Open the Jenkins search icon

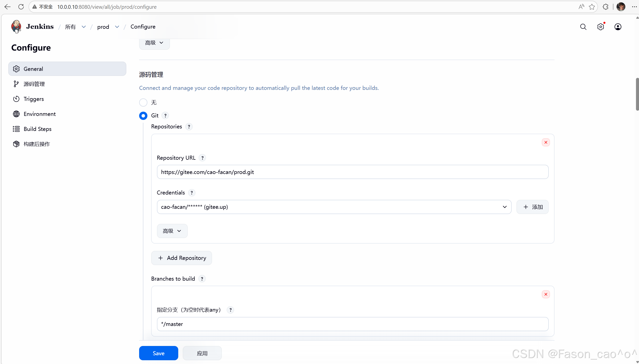(x=583, y=27)
